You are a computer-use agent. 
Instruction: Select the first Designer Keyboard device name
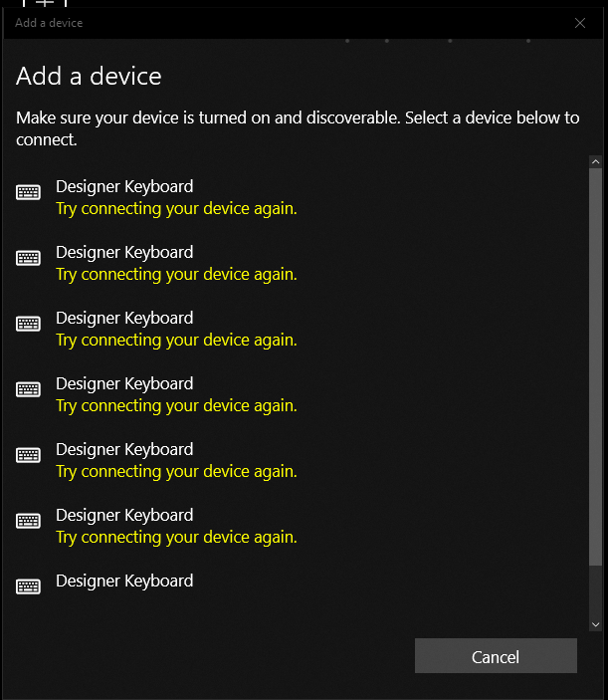124,186
